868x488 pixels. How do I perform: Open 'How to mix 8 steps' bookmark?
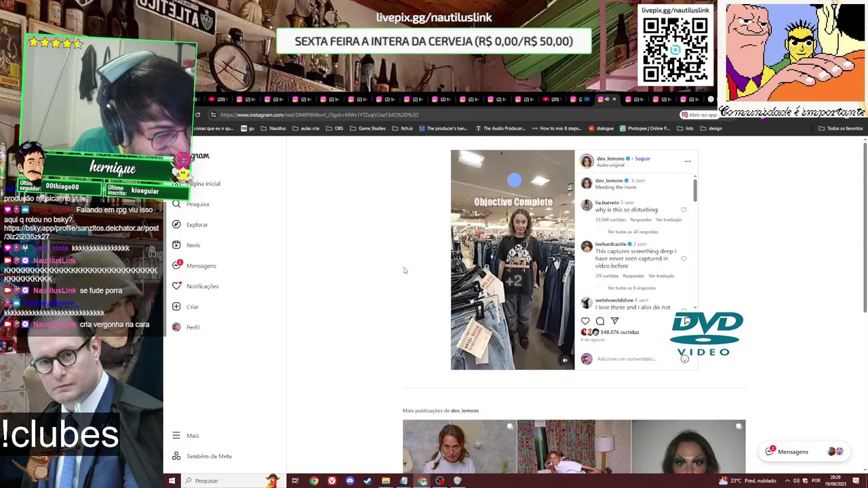[557, 128]
